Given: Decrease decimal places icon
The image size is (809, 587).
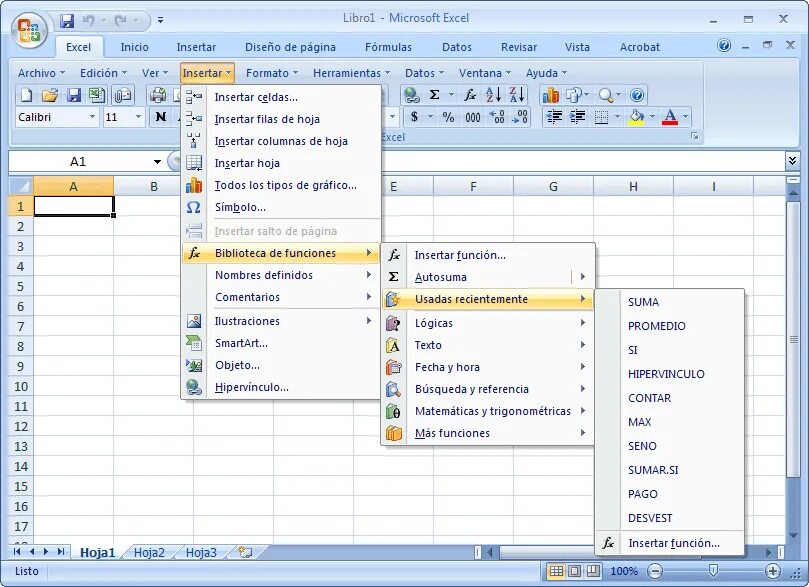Looking at the screenshot, I should coord(520,117).
